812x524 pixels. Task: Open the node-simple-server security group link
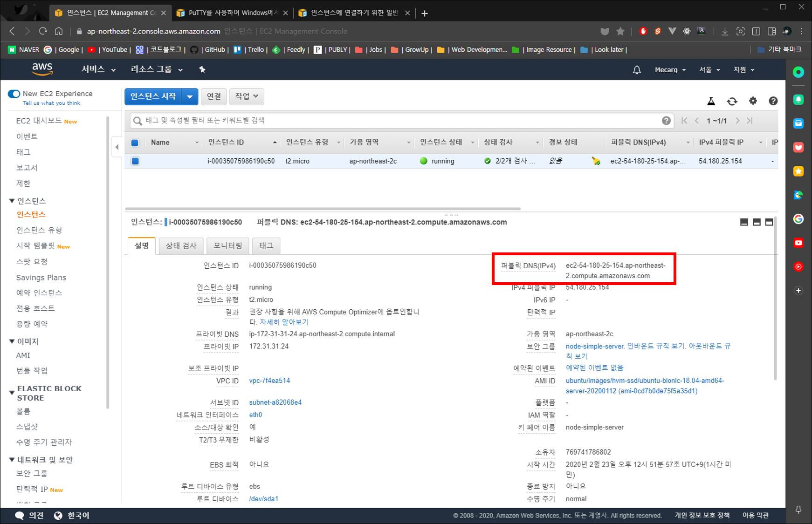pyautogui.click(x=595, y=346)
